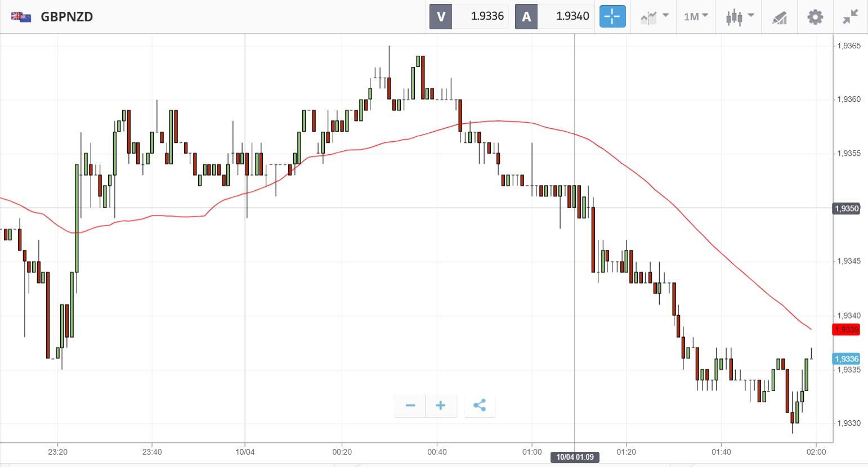
Task: Open chart settings gear
Action: pyautogui.click(x=815, y=17)
